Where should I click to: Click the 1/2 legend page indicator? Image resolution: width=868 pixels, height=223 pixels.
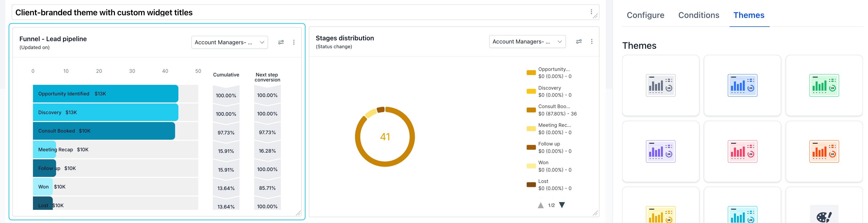click(551, 205)
